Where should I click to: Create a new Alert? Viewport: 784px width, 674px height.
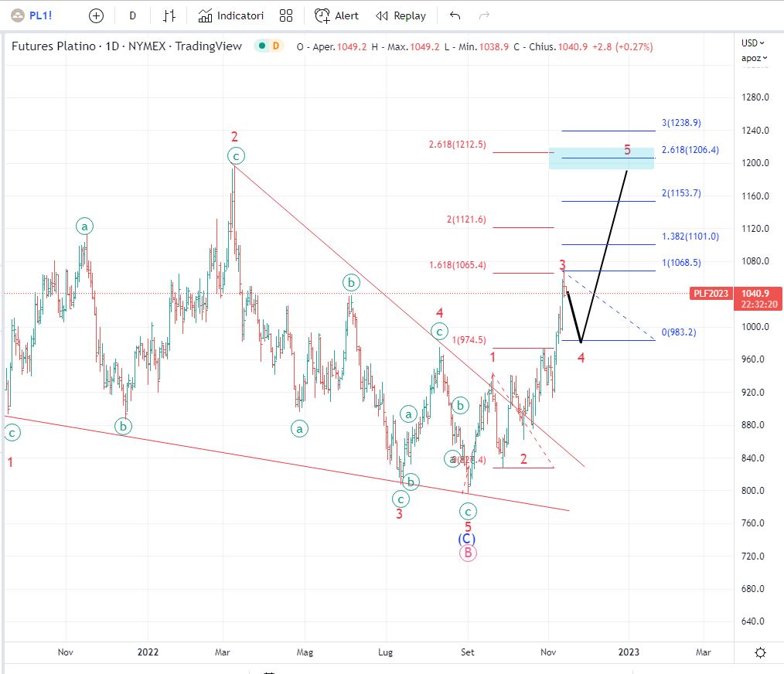pyautogui.click(x=336, y=16)
